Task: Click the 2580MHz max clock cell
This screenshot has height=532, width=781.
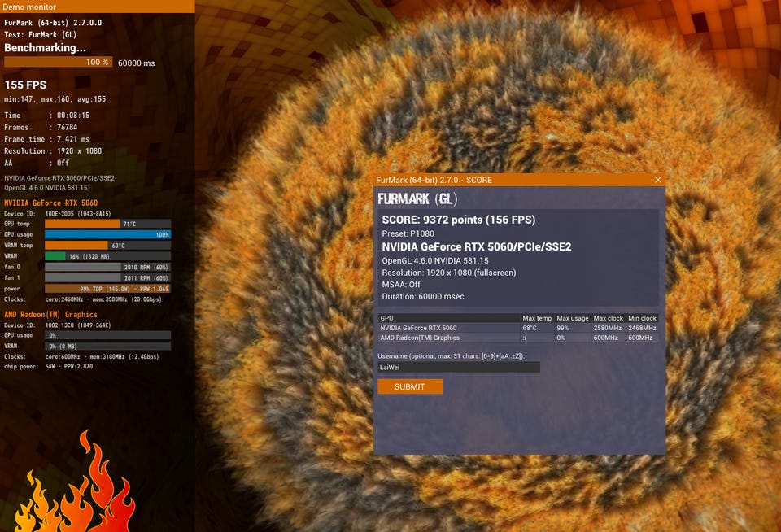Action: tap(607, 328)
